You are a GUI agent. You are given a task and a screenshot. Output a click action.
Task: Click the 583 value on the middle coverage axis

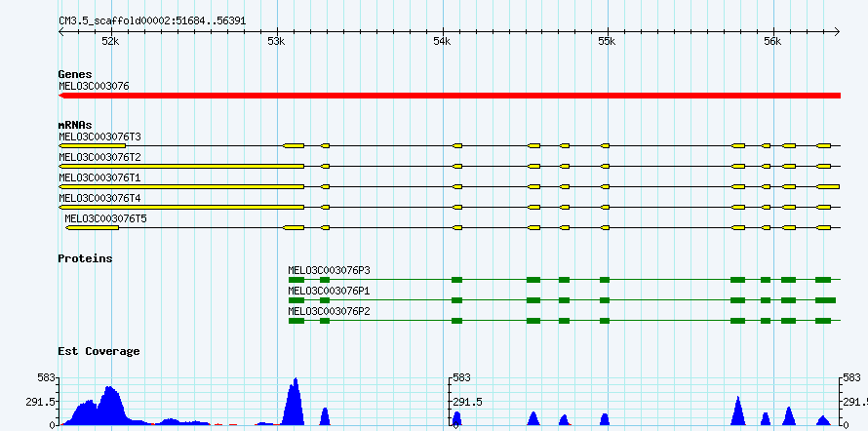(461, 378)
